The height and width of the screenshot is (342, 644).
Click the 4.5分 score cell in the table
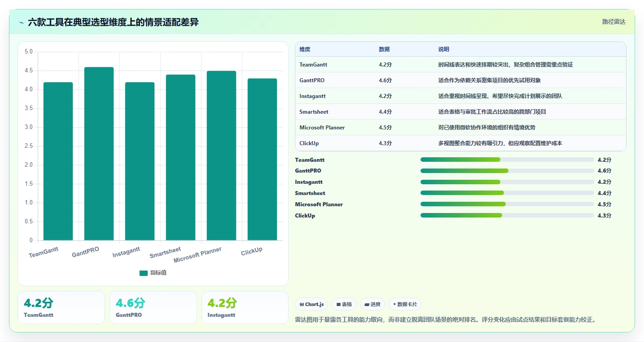pyautogui.click(x=385, y=128)
